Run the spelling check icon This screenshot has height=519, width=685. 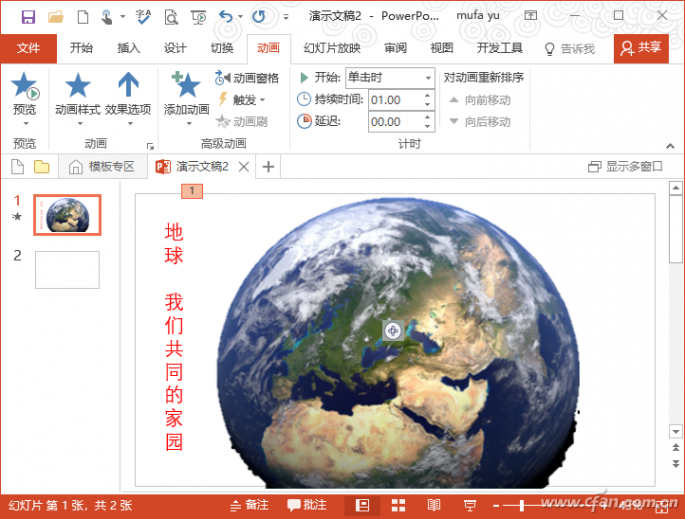[x=143, y=17]
